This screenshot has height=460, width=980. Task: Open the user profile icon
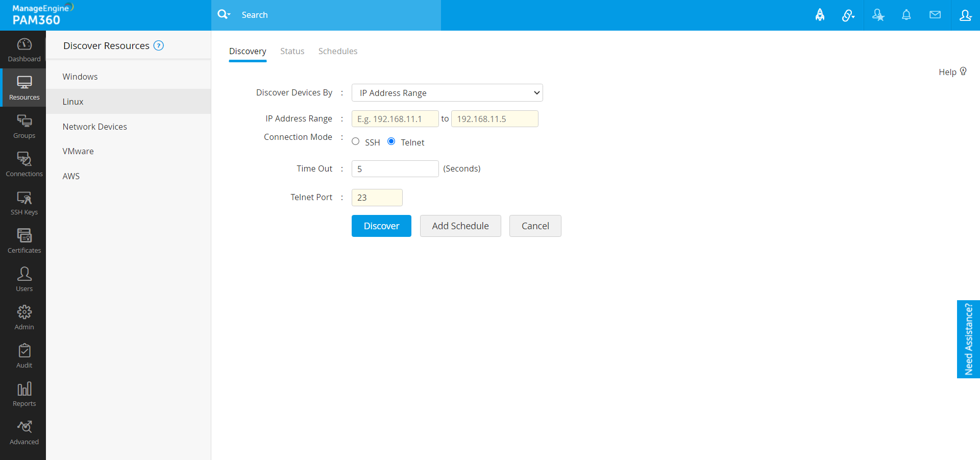(965, 15)
